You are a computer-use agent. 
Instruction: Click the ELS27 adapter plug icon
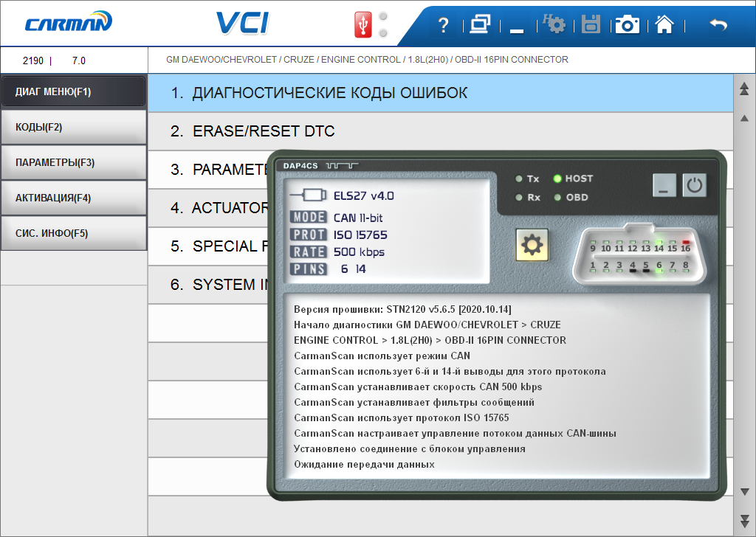[x=309, y=195]
